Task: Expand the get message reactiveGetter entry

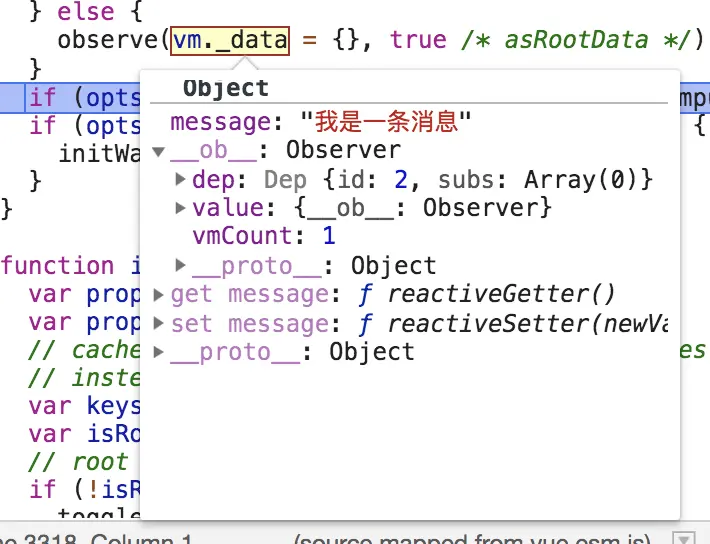Action: (158, 295)
